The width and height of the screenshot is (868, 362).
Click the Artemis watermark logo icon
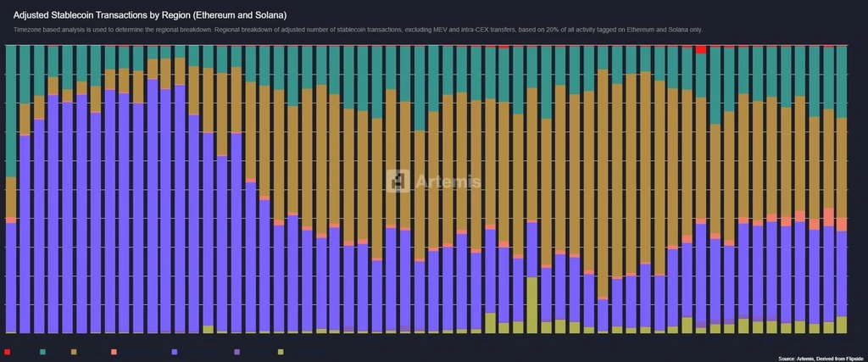click(x=398, y=181)
